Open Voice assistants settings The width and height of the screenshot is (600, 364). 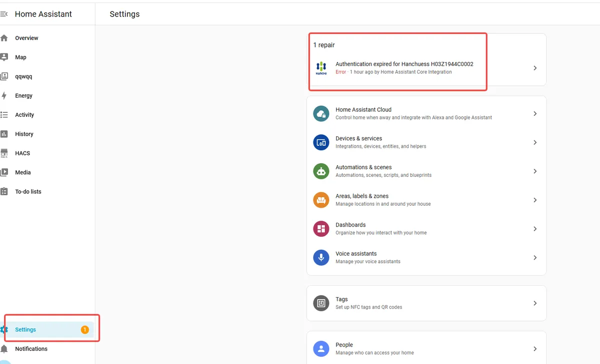[426, 258]
